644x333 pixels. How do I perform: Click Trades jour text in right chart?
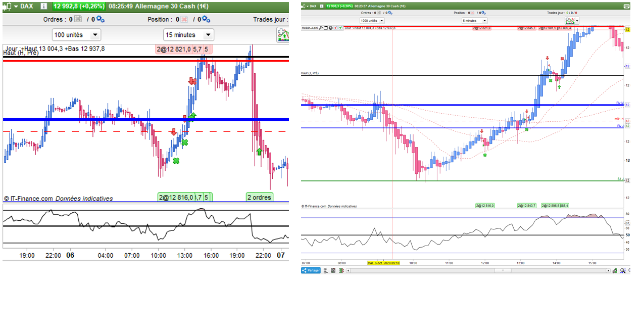(556, 13)
